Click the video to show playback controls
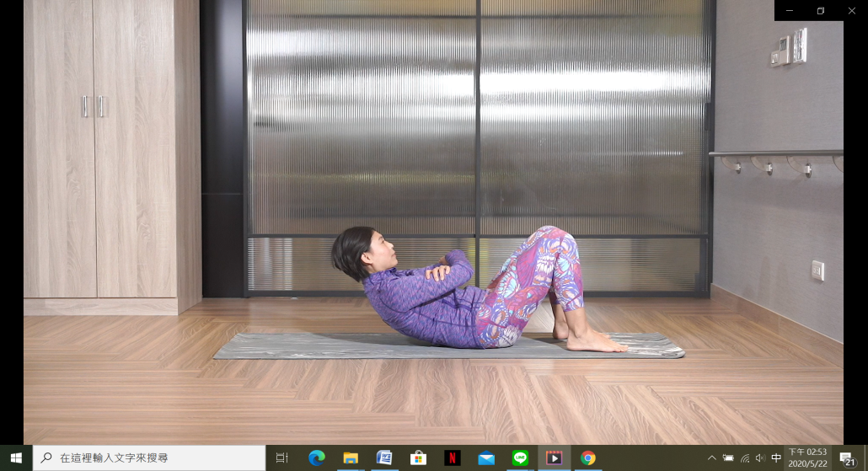This screenshot has height=471, width=868. [x=433, y=222]
